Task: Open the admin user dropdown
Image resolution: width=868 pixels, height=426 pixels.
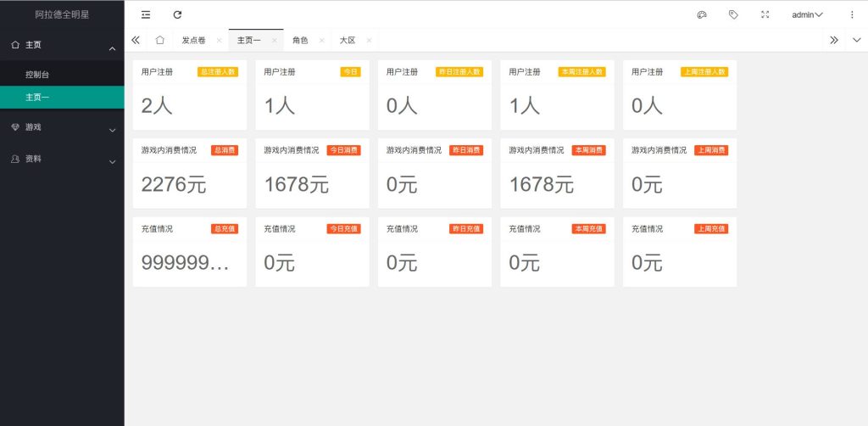Action: coord(807,14)
